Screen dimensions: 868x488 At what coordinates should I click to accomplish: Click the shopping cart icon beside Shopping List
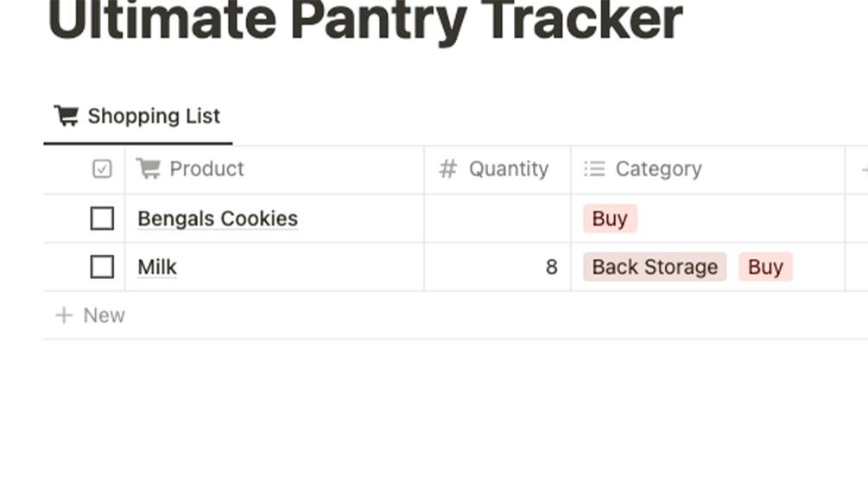click(x=66, y=116)
